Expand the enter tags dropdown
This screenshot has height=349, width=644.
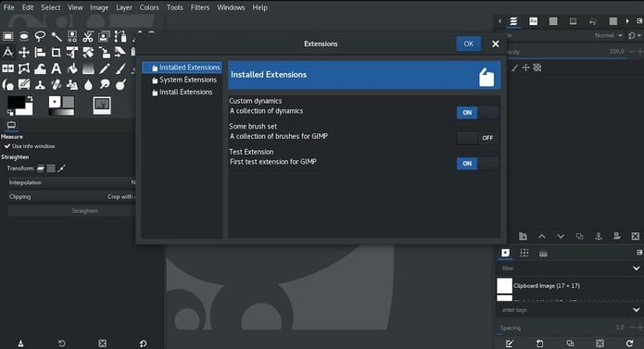(x=637, y=310)
